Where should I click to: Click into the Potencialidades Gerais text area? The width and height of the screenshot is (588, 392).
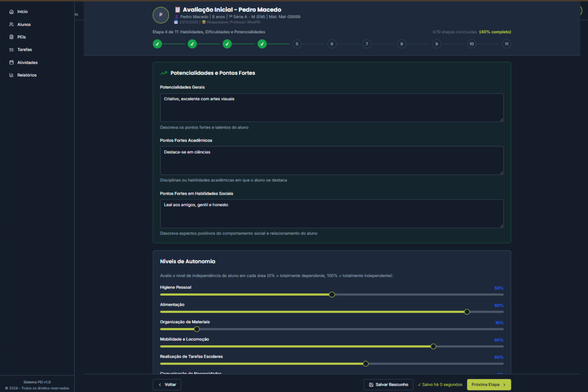point(331,108)
